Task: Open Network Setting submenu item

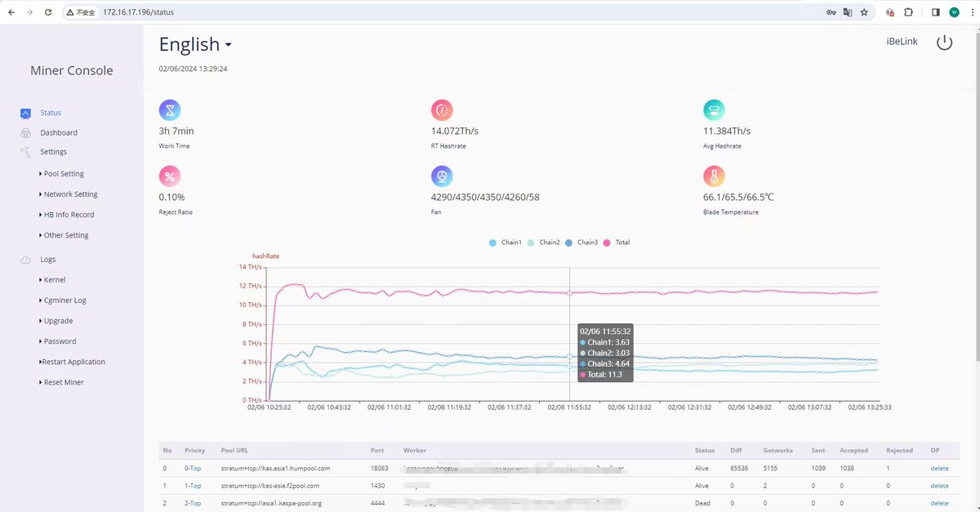Action: point(69,194)
